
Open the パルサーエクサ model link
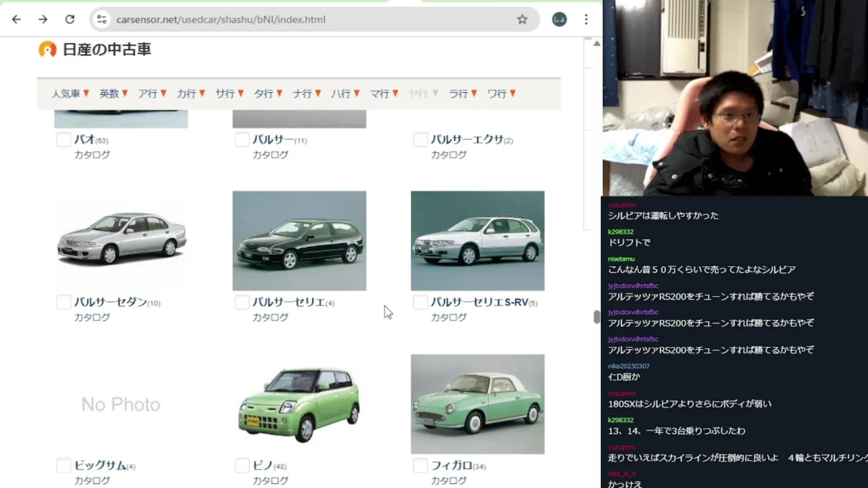tap(467, 140)
